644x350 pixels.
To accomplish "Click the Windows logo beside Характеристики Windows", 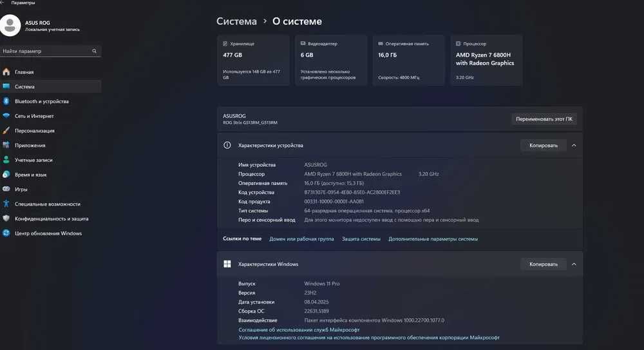I will (x=227, y=264).
